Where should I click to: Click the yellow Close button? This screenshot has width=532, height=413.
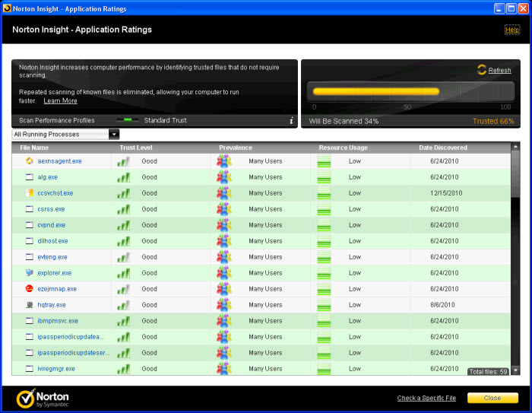(492, 398)
